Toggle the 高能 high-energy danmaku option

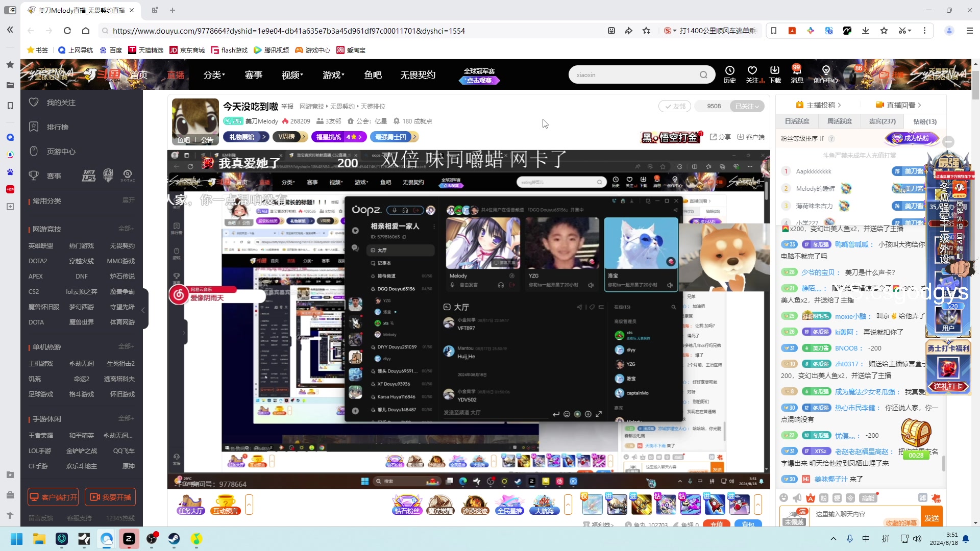click(x=868, y=498)
